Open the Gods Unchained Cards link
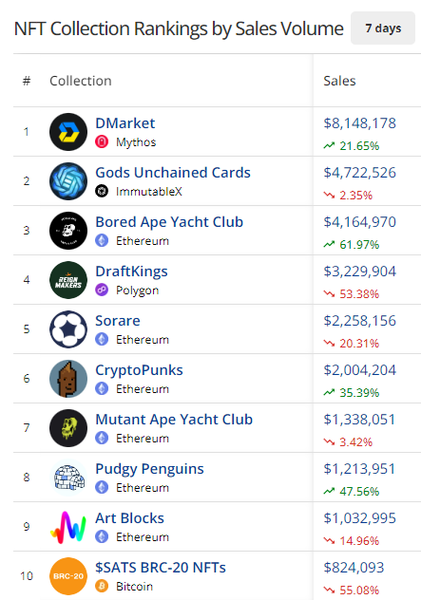This screenshot has height=600, width=421. click(x=173, y=172)
